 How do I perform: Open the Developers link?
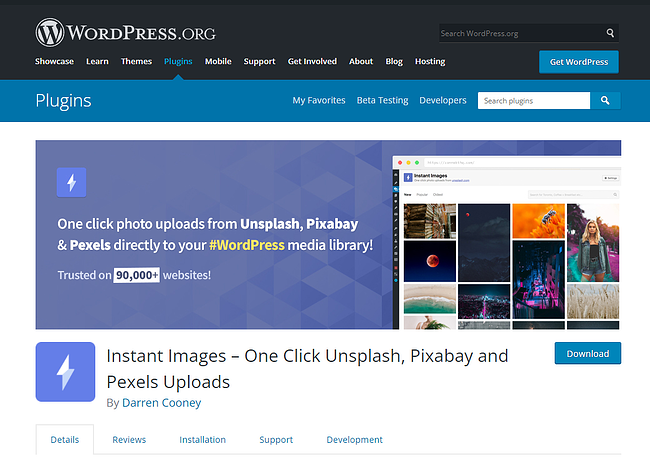(443, 100)
